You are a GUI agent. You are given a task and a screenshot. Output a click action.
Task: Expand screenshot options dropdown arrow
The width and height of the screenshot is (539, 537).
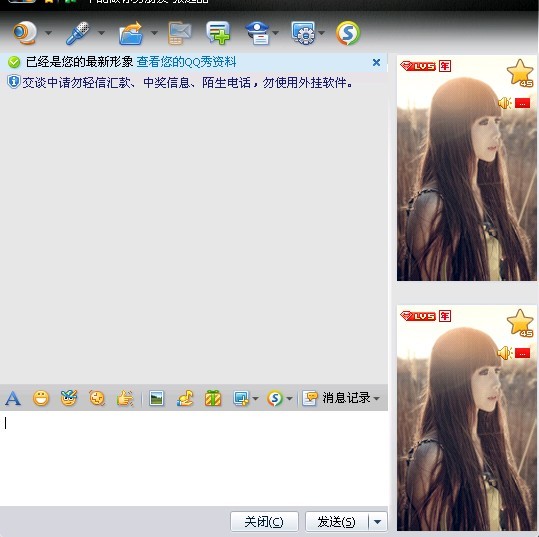(x=255, y=399)
